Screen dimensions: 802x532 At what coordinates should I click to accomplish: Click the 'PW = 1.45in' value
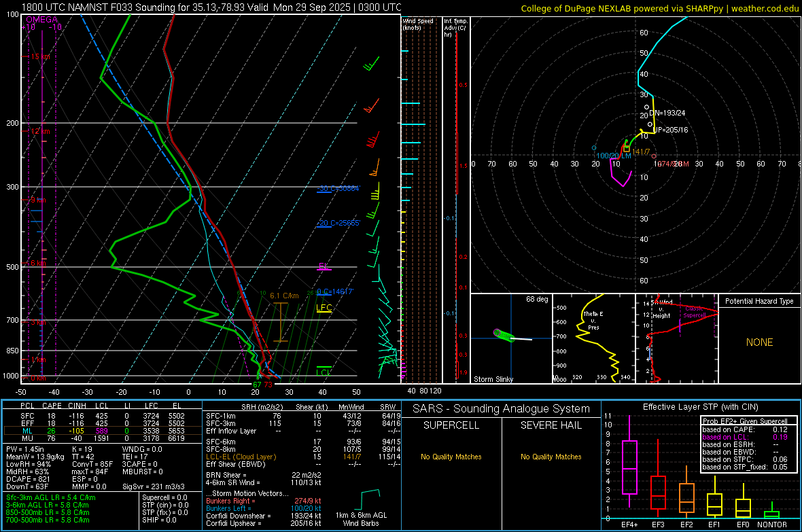point(25,449)
